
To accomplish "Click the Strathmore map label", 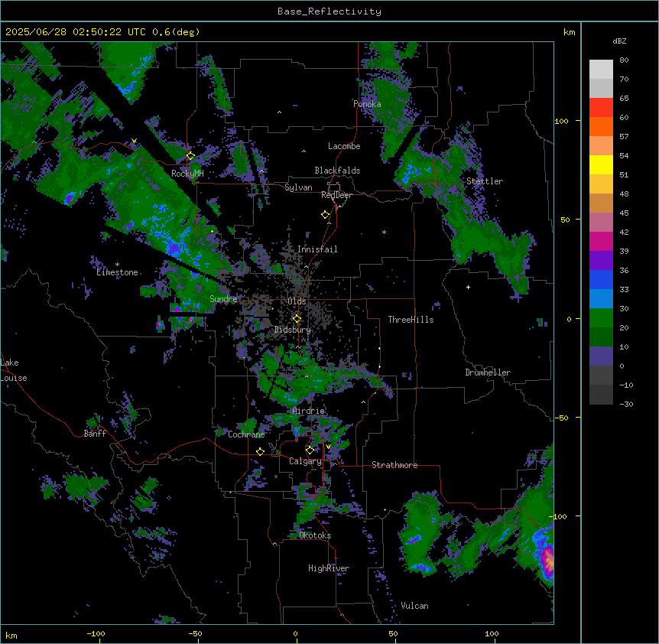I will [394, 465].
